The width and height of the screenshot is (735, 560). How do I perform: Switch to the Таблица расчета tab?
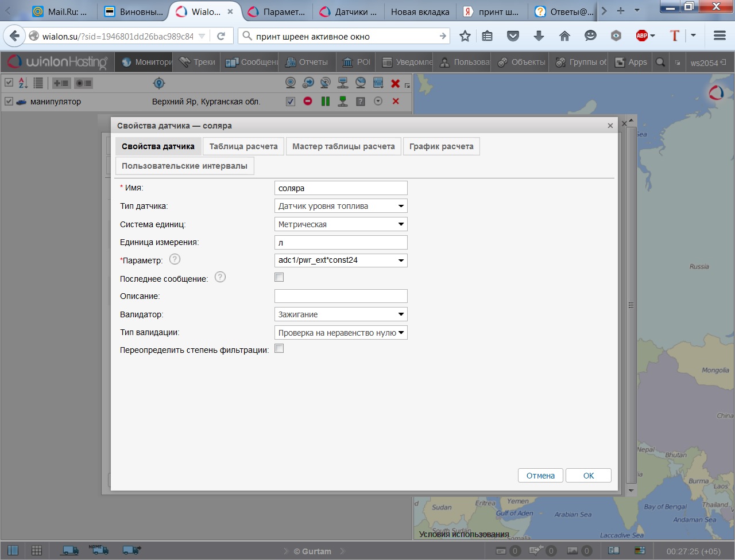point(243,146)
